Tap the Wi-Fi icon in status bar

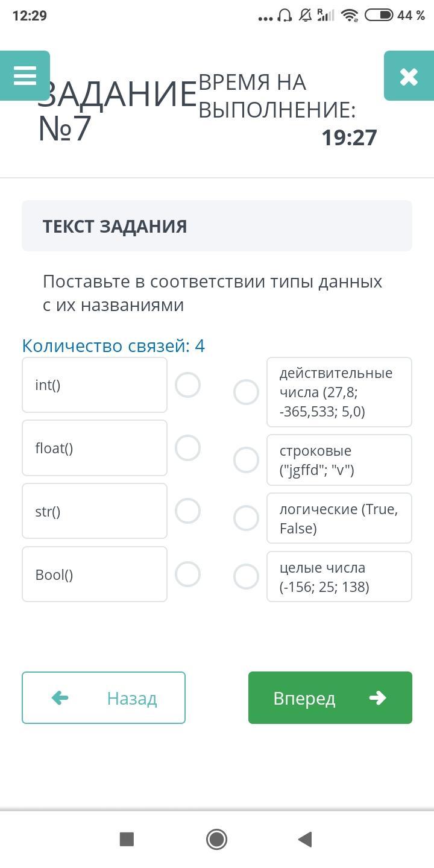(x=350, y=16)
